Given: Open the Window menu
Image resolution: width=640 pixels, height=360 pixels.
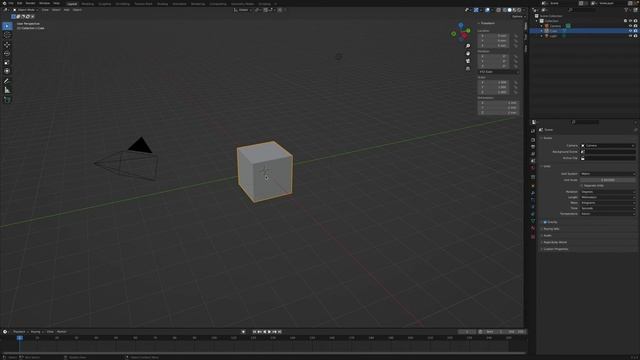Looking at the screenshot, I should [x=44, y=3].
